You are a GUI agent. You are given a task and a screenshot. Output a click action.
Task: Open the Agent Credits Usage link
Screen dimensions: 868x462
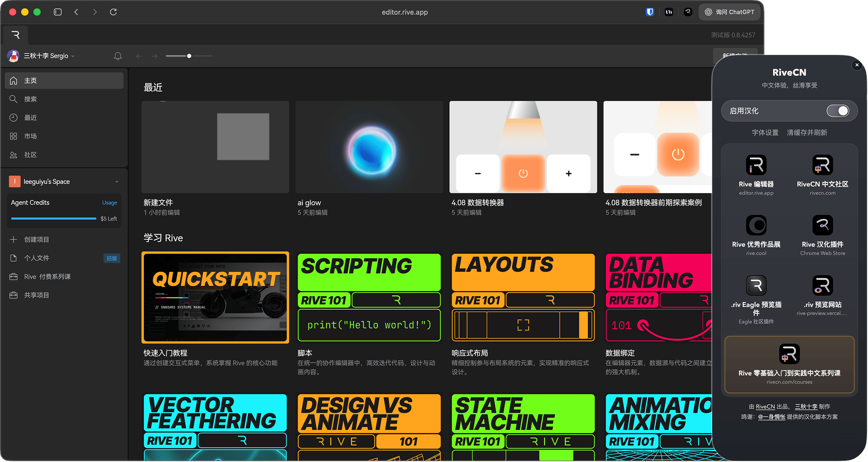(x=109, y=203)
